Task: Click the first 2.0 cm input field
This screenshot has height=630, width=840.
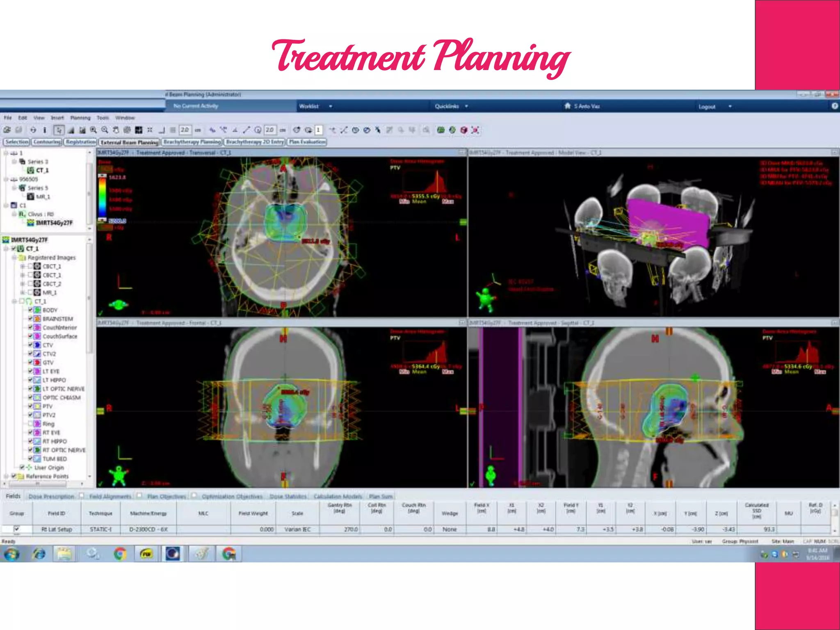Action: pos(185,130)
